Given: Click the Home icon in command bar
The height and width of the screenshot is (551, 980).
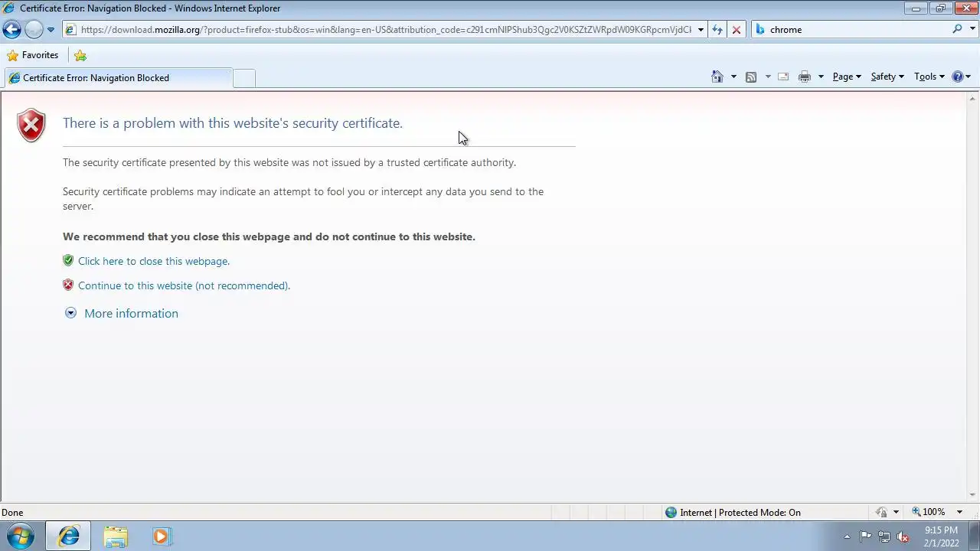Looking at the screenshot, I should tap(717, 77).
